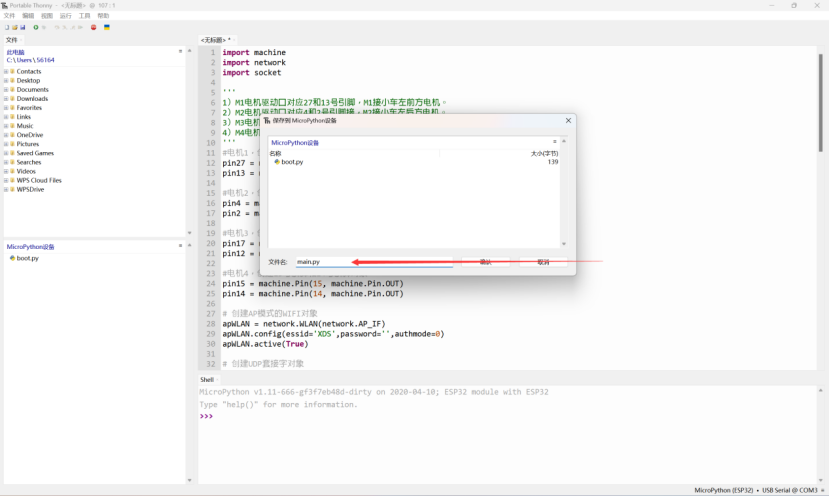Click the Ukraine flag toolbar icon
The image size is (830, 496).
(x=107, y=27)
